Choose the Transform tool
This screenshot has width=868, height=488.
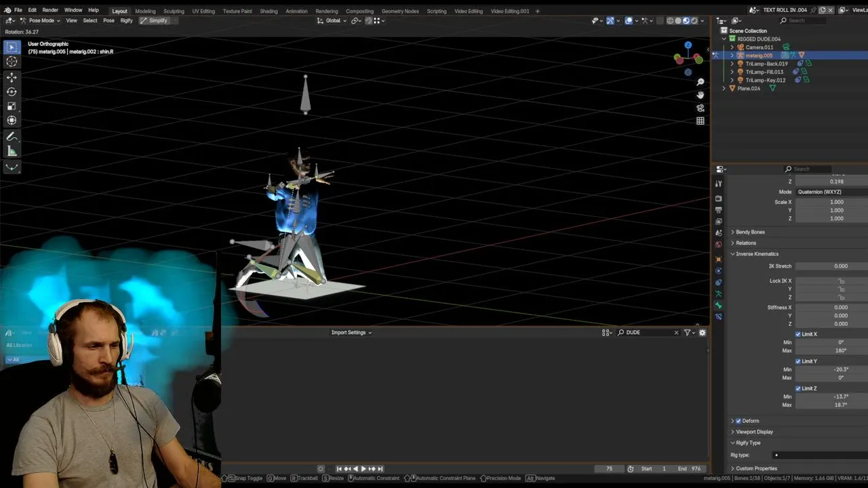[12, 121]
